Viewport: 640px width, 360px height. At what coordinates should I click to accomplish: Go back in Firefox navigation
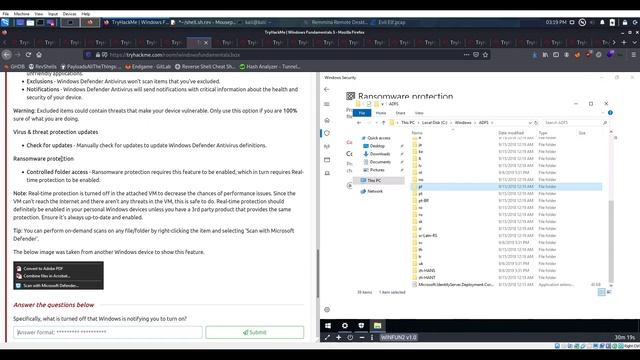coord(7,55)
